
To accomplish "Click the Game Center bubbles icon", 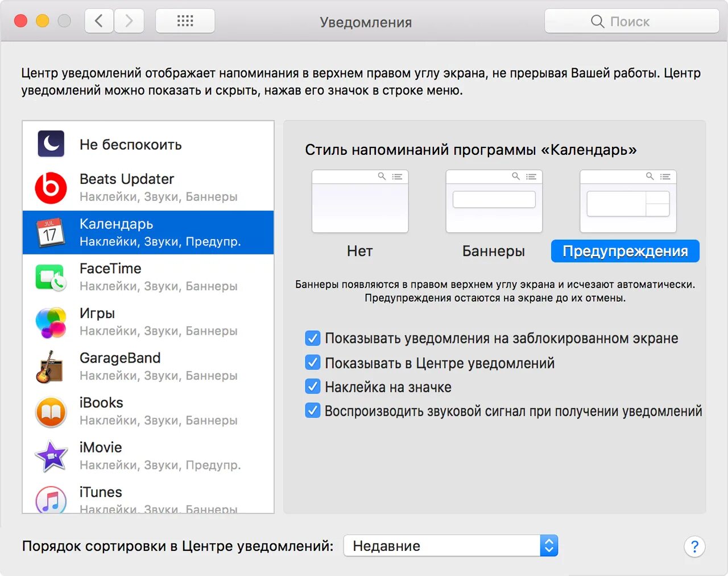I will 51,322.
